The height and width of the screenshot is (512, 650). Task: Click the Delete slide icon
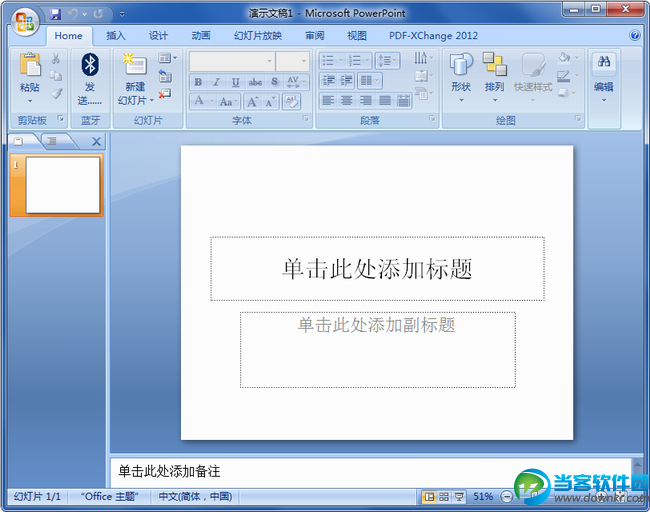tap(165, 94)
